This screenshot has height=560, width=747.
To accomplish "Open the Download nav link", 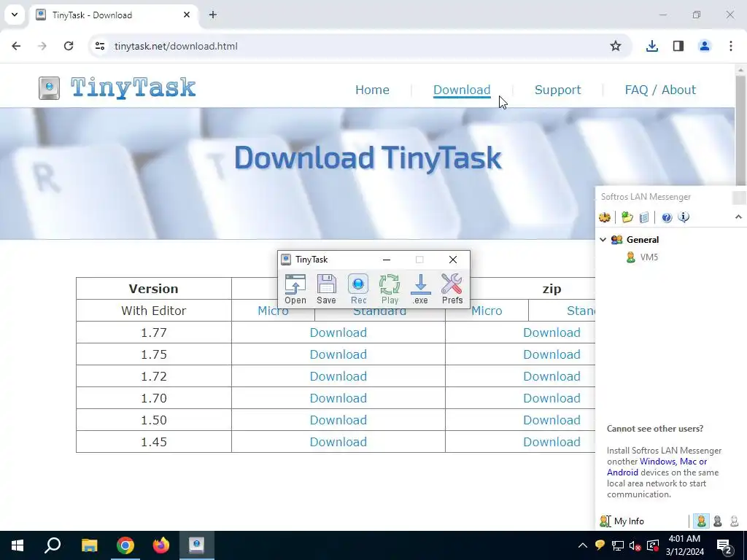I will coord(462,90).
